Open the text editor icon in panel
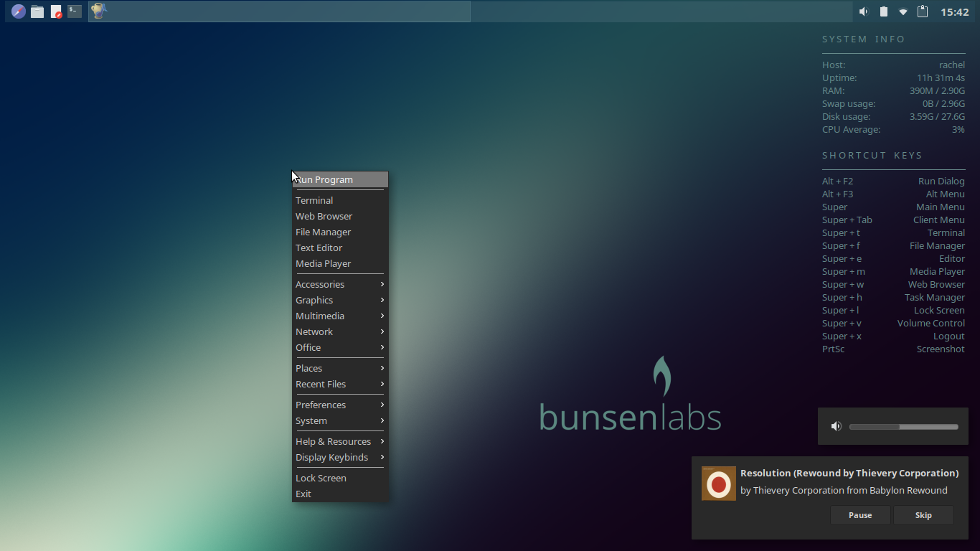The height and width of the screenshot is (551, 980). (56, 11)
